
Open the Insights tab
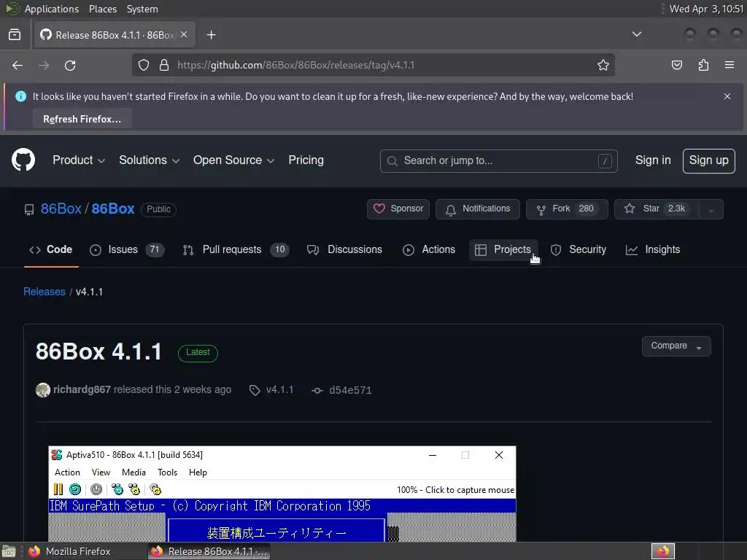(x=653, y=249)
